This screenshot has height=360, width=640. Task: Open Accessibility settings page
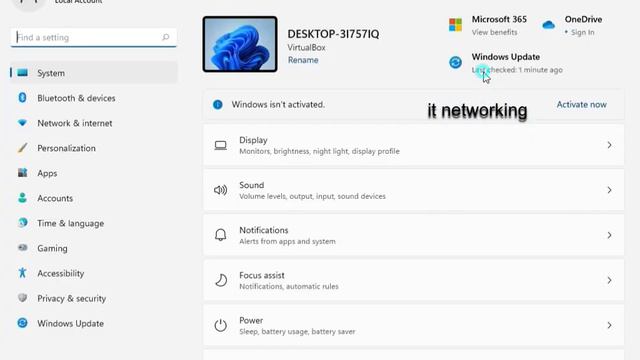tap(94, 273)
